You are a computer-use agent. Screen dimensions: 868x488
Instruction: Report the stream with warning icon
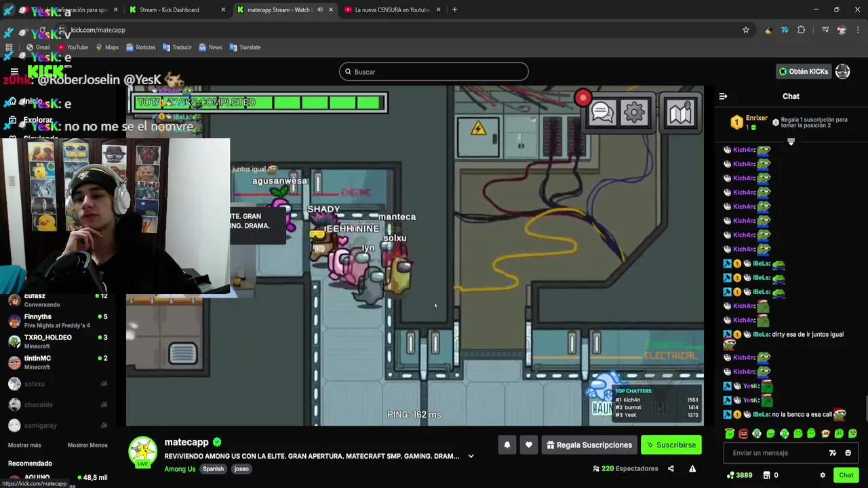[x=692, y=468]
